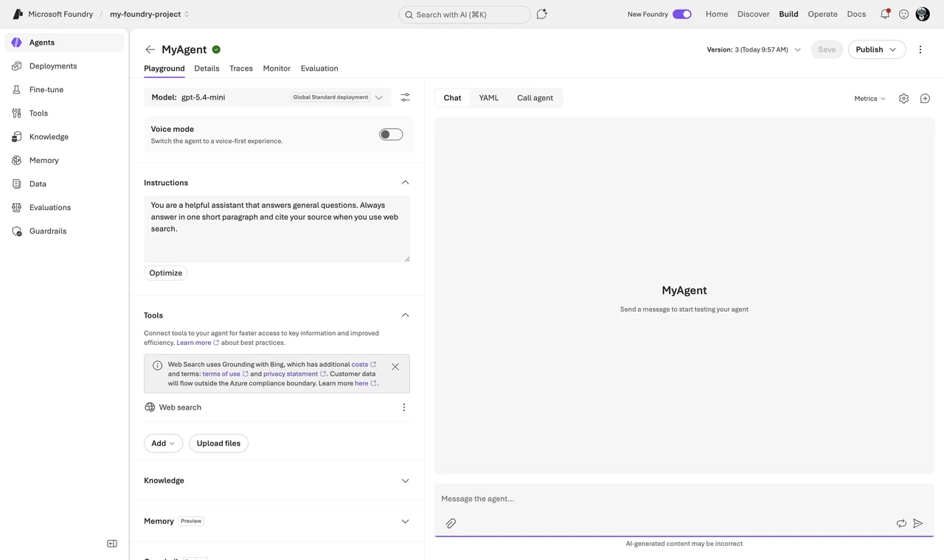The width and height of the screenshot is (944, 560).
Task: Dismiss the Web Search Bing info banner
Action: coord(395,367)
